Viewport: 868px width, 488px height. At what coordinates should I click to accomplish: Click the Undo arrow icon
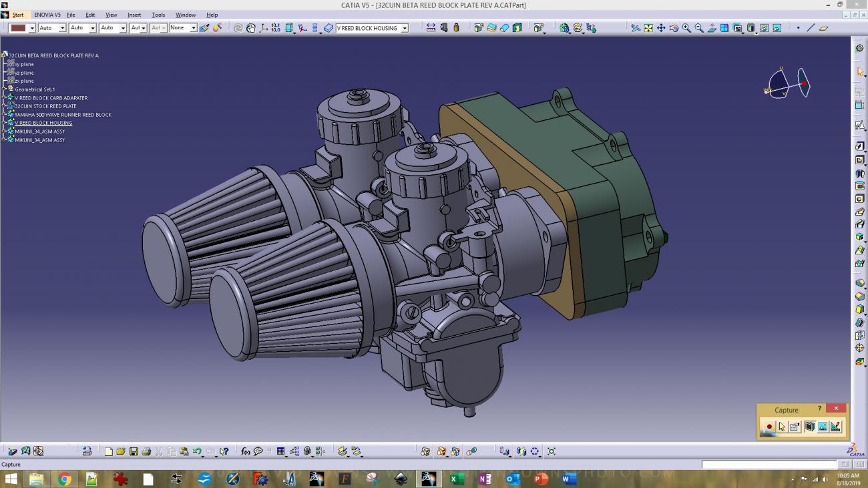pos(197,451)
